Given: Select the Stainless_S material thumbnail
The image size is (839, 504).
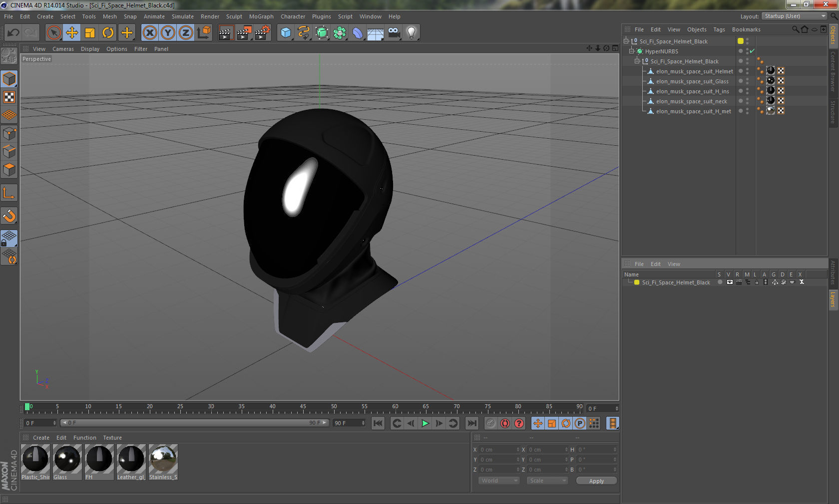Looking at the screenshot, I should [163, 462].
